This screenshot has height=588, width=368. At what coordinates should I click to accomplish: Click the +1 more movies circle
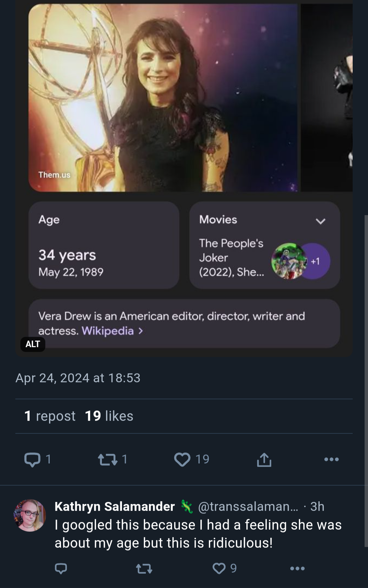pyautogui.click(x=316, y=261)
